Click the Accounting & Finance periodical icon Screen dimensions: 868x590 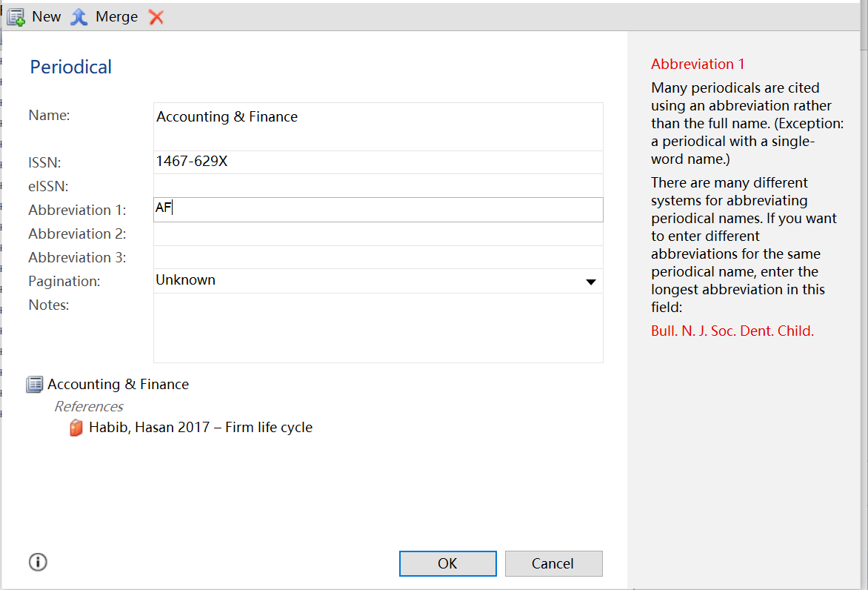tap(35, 384)
